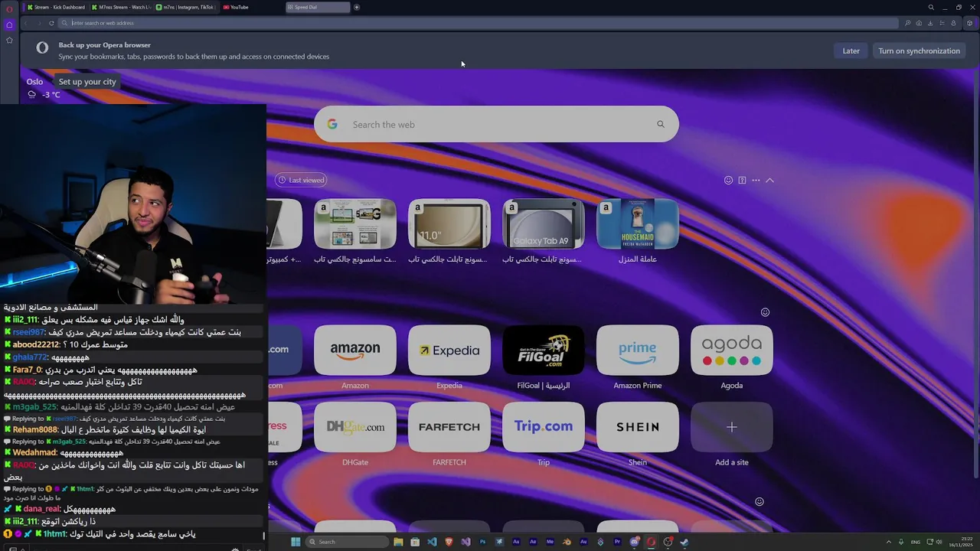Click Set up your city button

pyautogui.click(x=87, y=82)
